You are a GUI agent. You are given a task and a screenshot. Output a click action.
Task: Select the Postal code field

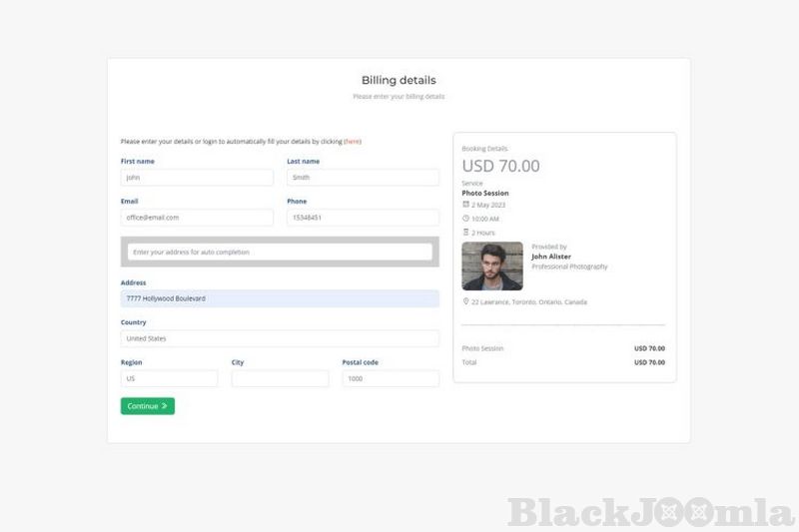tap(391, 379)
